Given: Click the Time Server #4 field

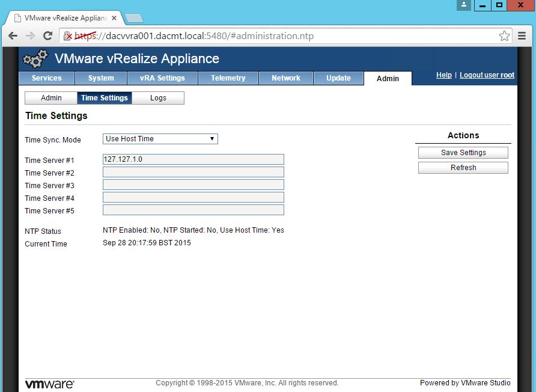Looking at the screenshot, I should (193, 197).
